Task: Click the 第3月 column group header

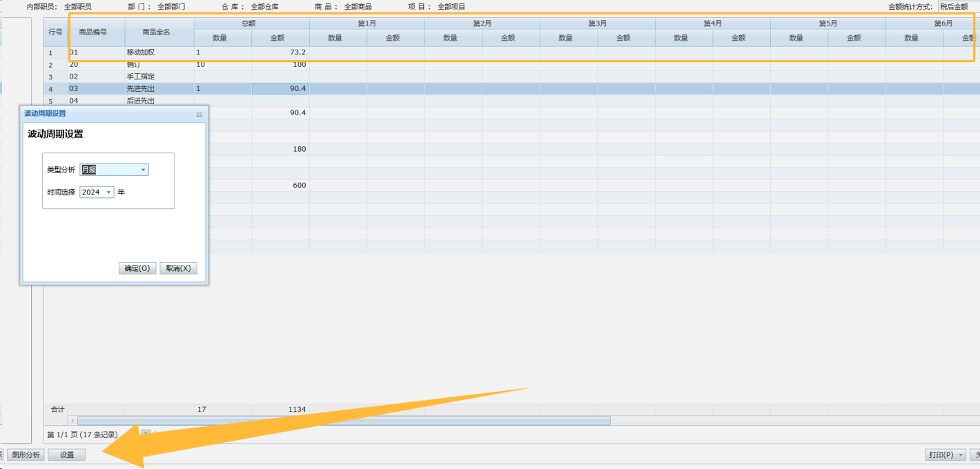Action: click(x=597, y=23)
